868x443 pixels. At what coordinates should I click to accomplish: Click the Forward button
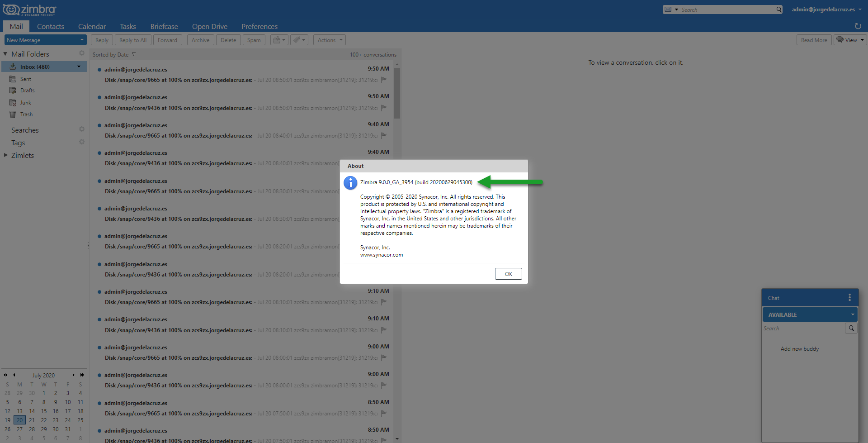click(x=167, y=40)
